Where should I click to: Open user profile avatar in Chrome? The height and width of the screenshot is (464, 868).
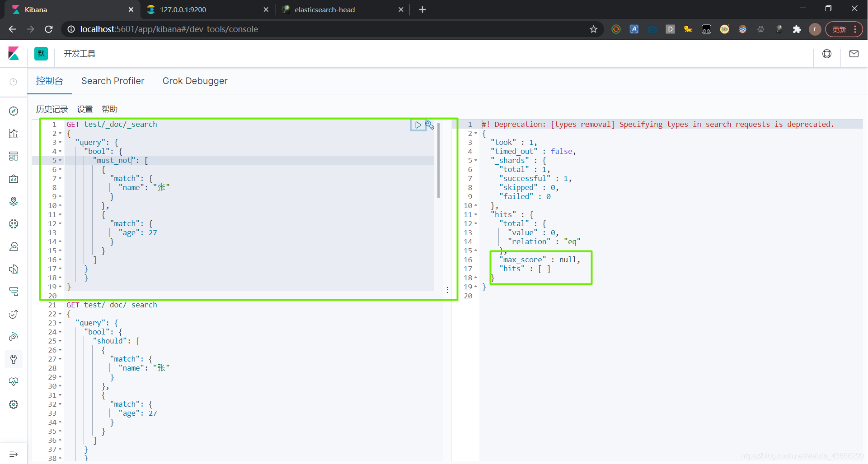coord(815,29)
